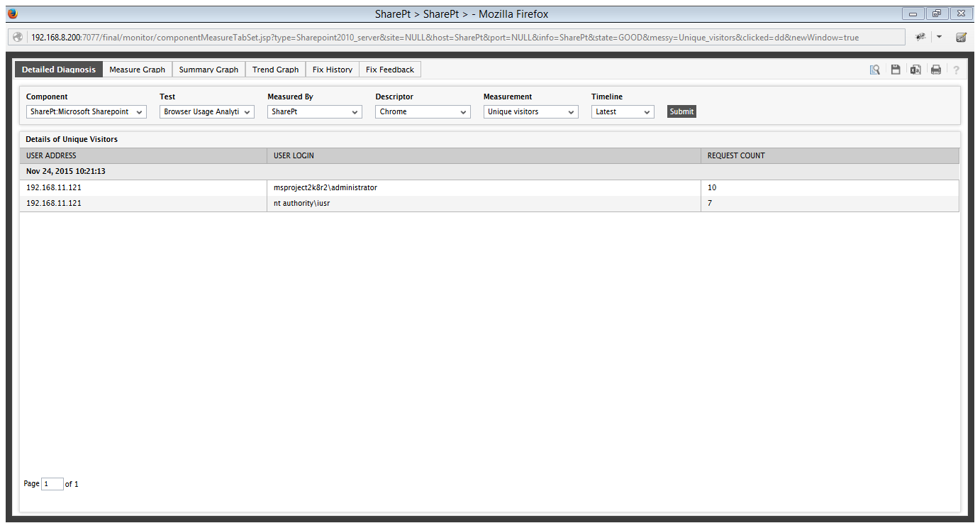The width and height of the screenshot is (980, 528).
Task: Click the USER ADDRESS column header
Action: tap(143, 155)
